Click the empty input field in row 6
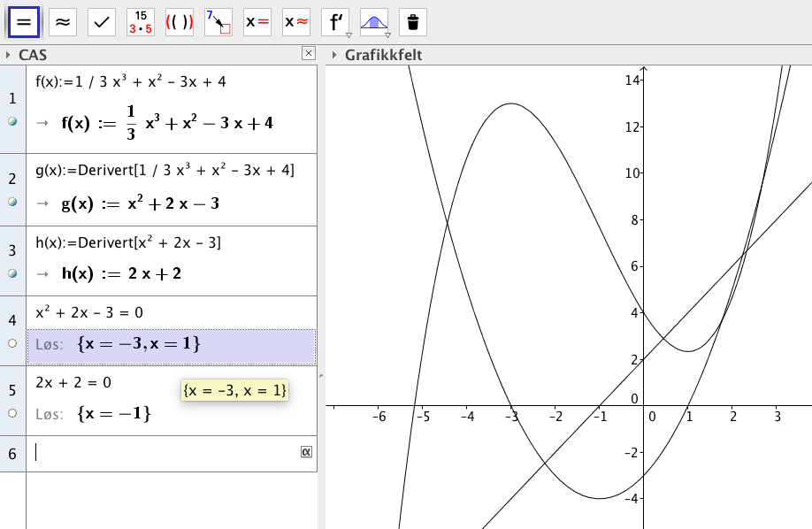 click(165, 452)
